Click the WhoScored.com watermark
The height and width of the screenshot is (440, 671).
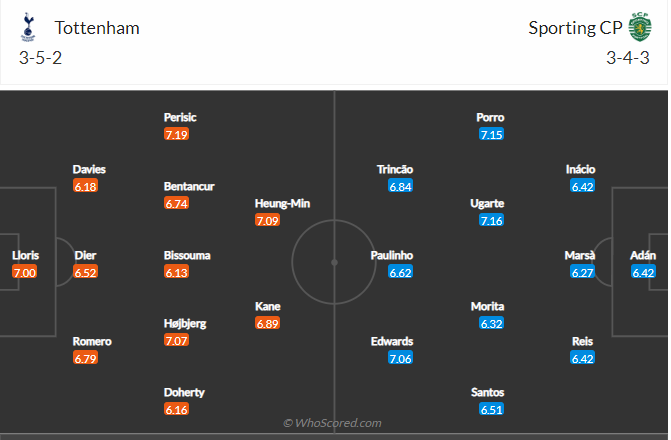(333, 423)
